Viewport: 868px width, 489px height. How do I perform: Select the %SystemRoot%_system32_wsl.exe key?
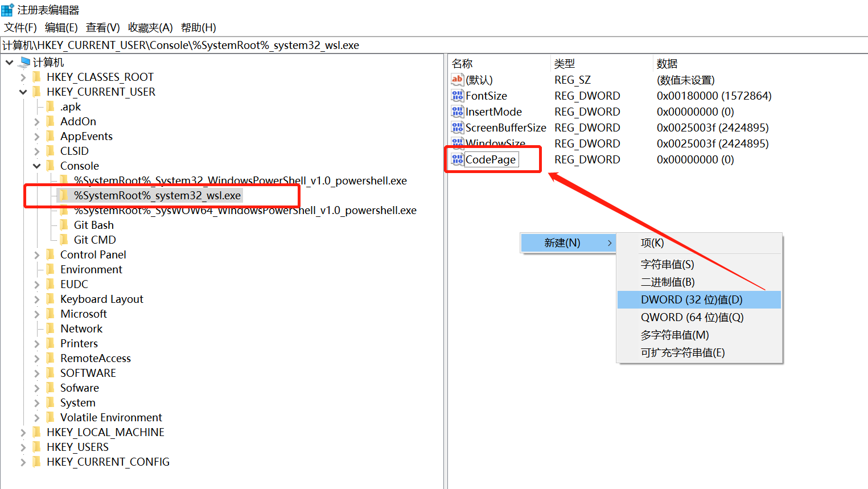[157, 195]
